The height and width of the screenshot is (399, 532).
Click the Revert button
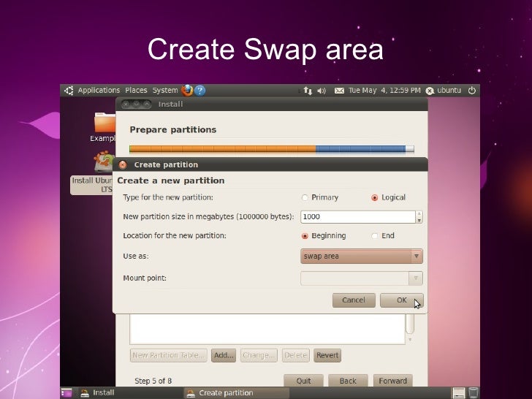coord(327,355)
